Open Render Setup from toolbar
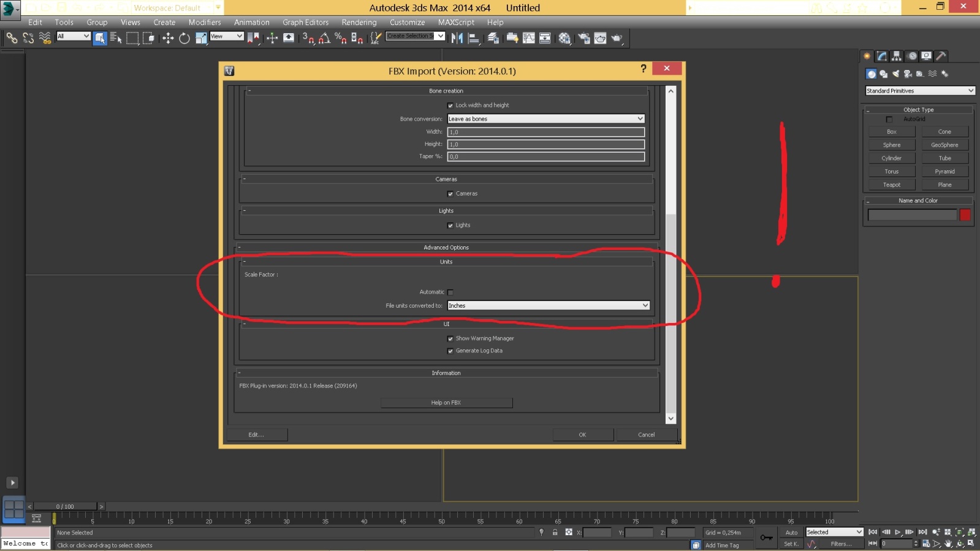The height and width of the screenshot is (551, 980). (x=584, y=38)
